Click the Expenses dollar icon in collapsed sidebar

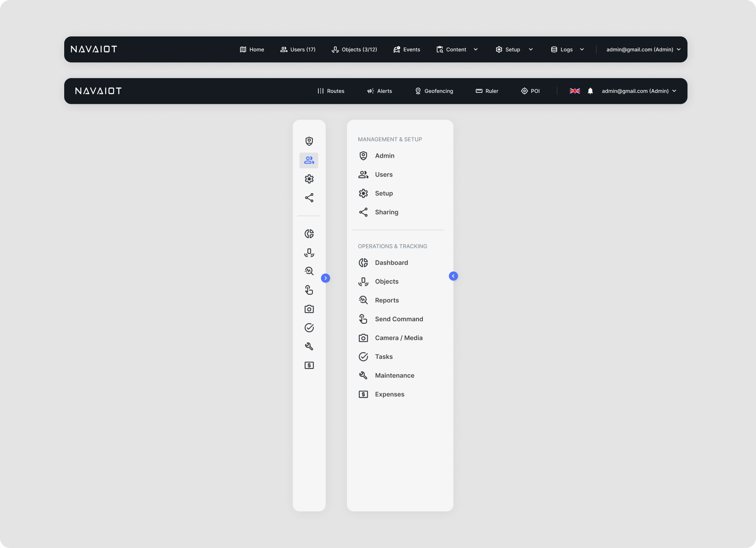click(x=309, y=365)
